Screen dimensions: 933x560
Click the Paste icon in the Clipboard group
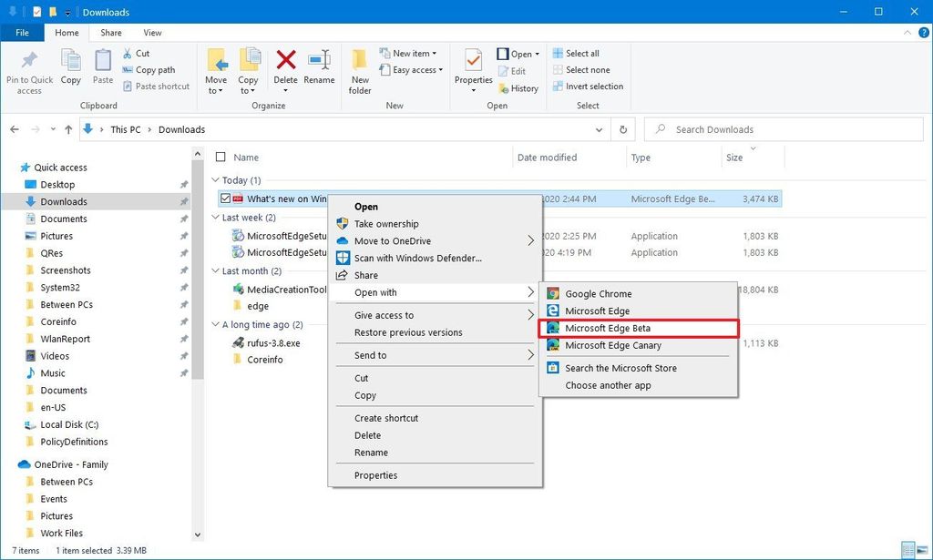pyautogui.click(x=102, y=64)
